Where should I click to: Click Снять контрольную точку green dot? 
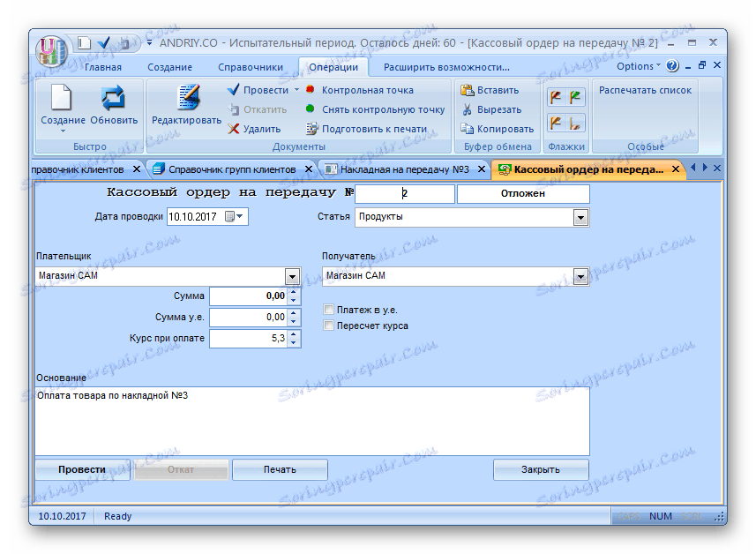click(311, 109)
